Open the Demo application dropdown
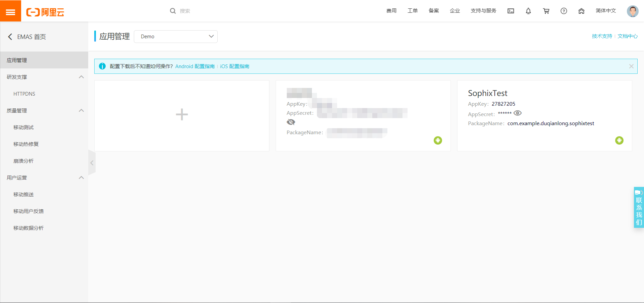The width and height of the screenshot is (644, 303). (x=176, y=36)
